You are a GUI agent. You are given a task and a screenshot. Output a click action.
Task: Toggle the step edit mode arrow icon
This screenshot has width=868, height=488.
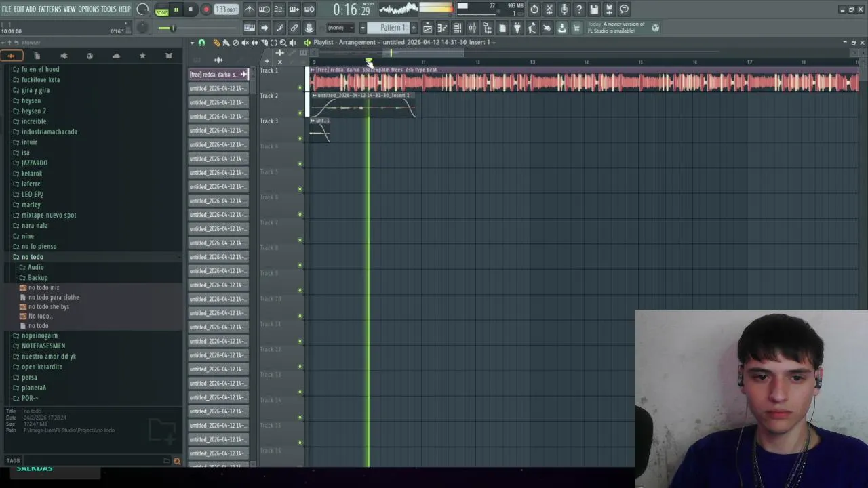tap(264, 28)
